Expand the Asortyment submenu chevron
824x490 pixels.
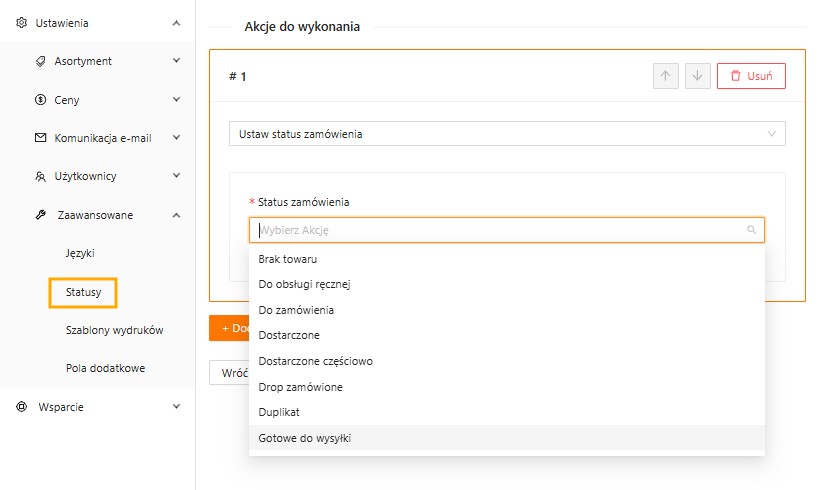[176, 61]
